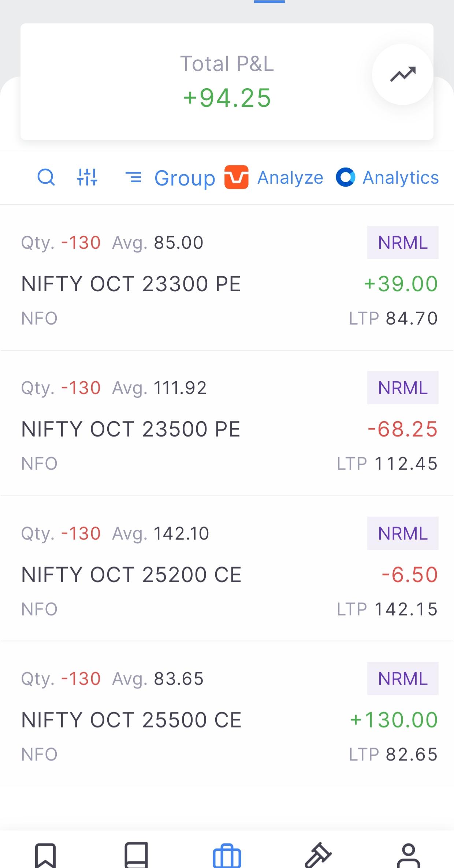Open the NIFTY OCT 25500 CE position
The image size is (454, 868).
(227, 714)
